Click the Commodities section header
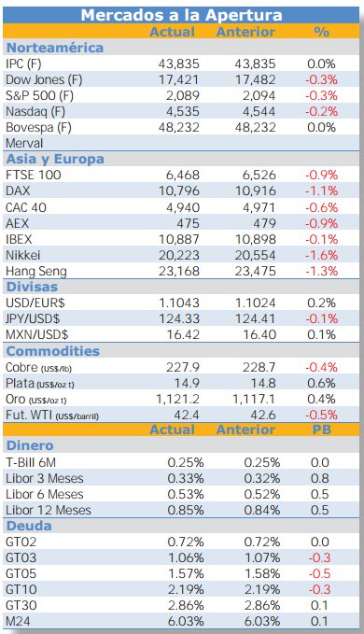 tap(53, 351)
